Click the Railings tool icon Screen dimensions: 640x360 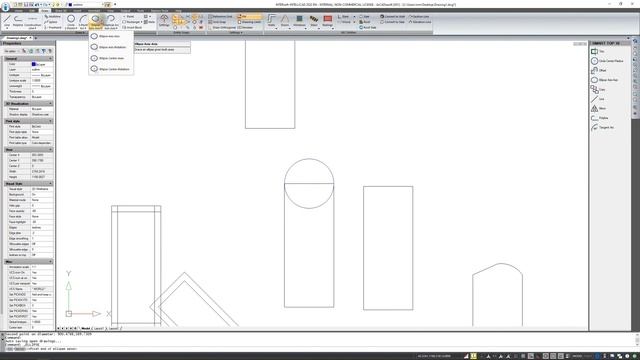click(x=327, y=21)
